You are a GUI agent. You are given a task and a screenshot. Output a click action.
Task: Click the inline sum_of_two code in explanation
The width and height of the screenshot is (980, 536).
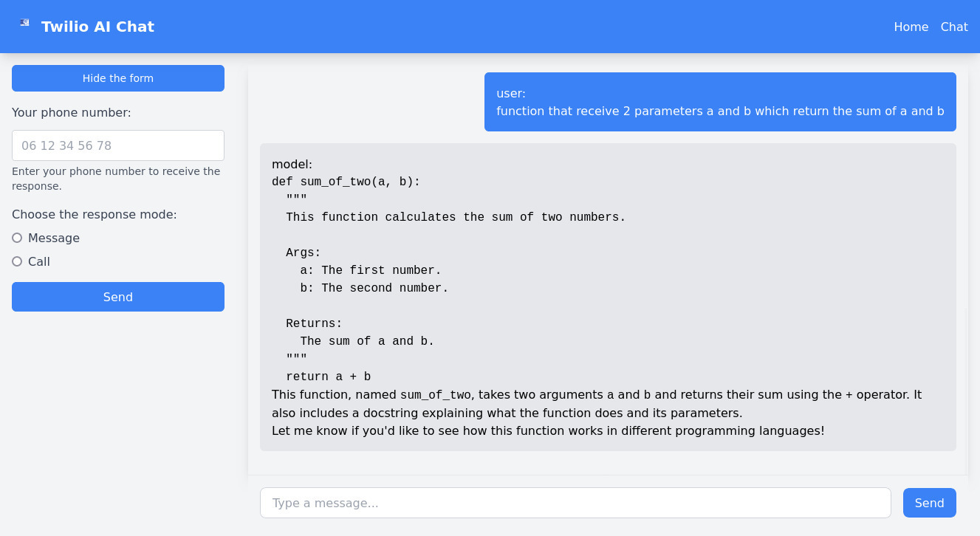(x=435, y=395)
